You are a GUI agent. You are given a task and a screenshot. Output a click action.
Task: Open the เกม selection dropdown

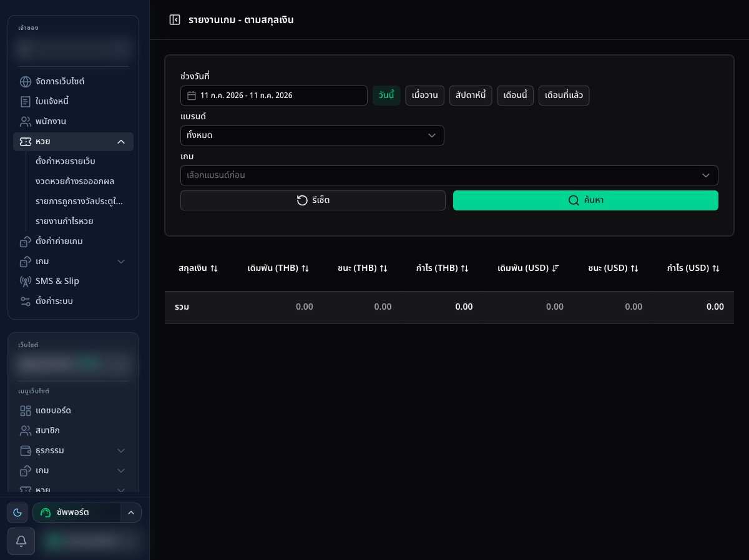coord(449,175)
